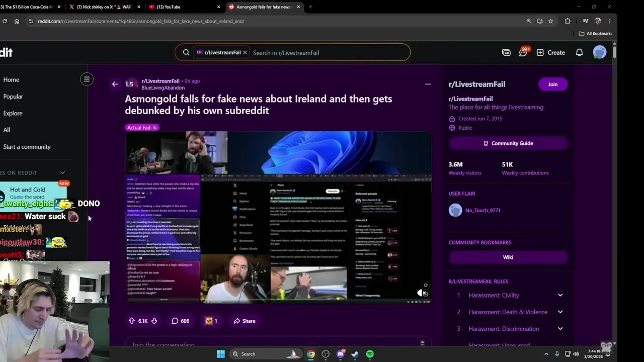Join the r/LivestreamFail community

click(x=553, y=84)
